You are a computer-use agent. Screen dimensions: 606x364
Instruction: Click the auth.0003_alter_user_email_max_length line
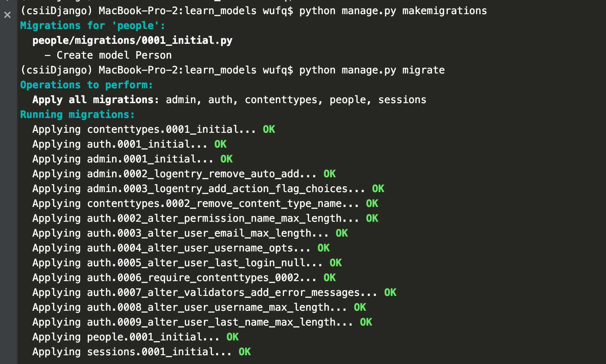[x=190, y=233]
